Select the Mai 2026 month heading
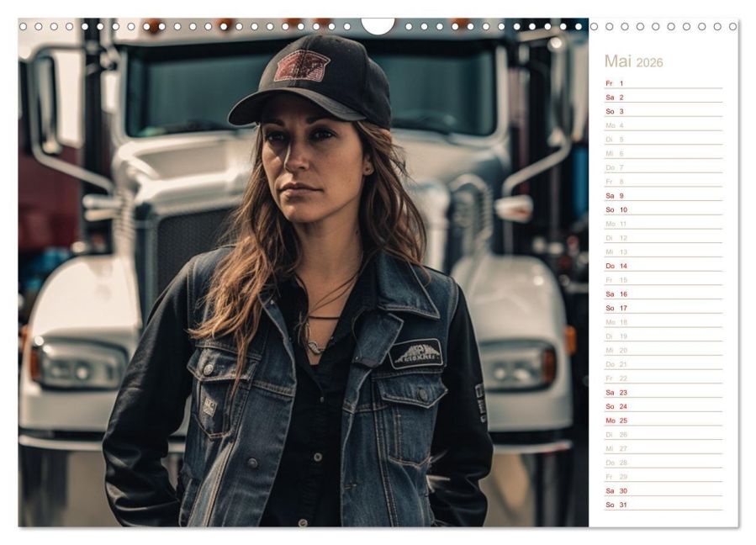Viewport: 756px width, 545px height. click(633, 62)
